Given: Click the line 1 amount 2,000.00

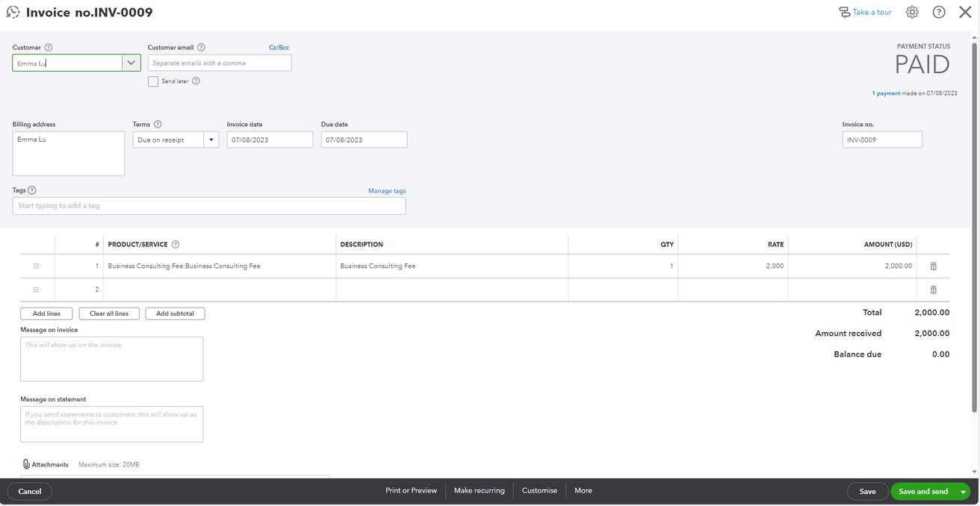Looking at the screenshot, I should tap(899, 266).
